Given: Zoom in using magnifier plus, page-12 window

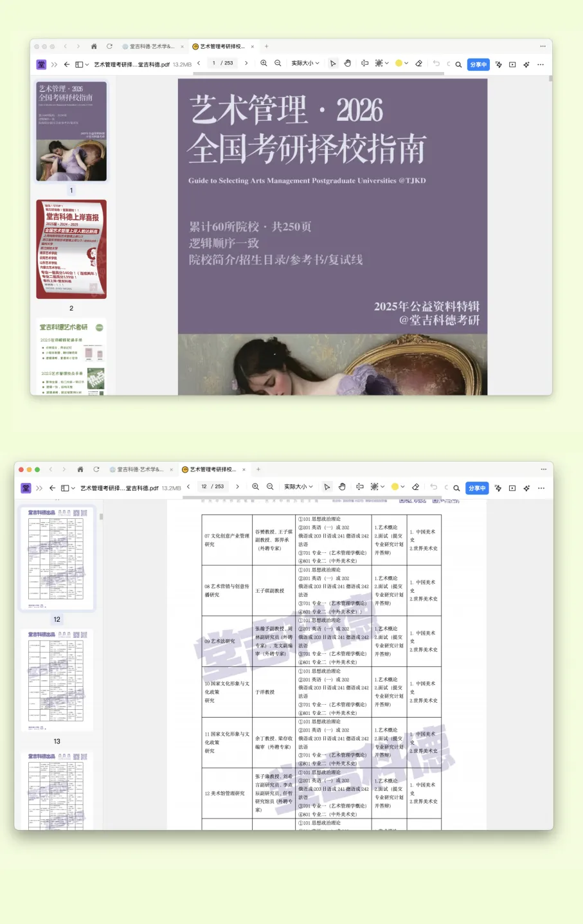Looking at the screenshot, I should pos(256,487).
